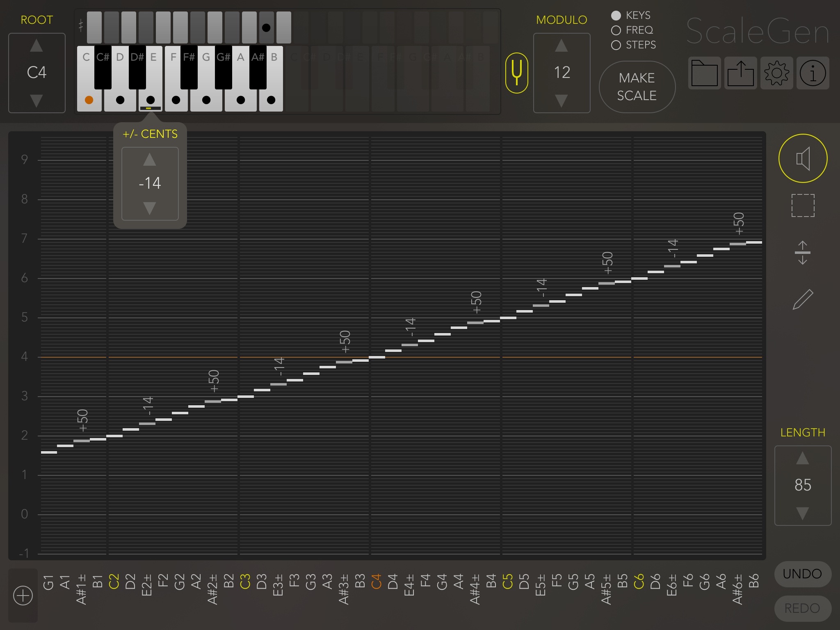Show the info icon panel

click(813, 73)
